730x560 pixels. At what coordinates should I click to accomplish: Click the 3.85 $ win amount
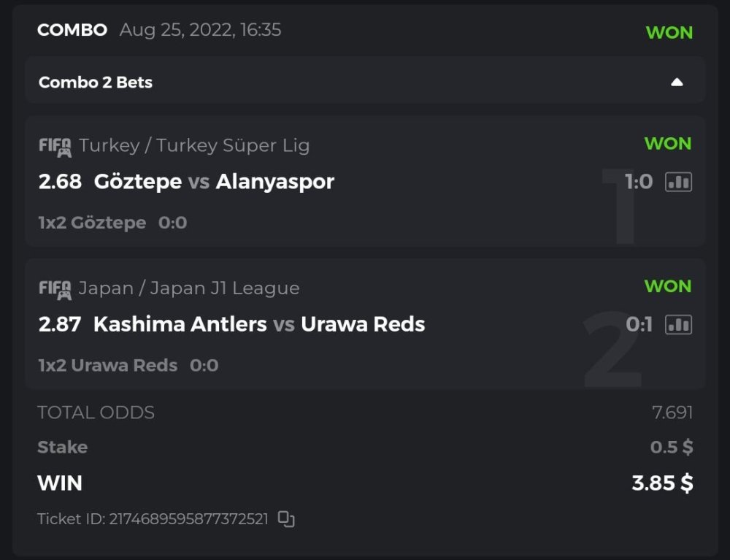[662, 483]
